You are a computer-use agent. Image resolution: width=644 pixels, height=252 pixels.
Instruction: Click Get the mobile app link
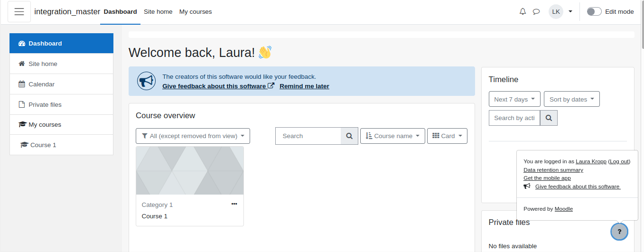[547, 178]
